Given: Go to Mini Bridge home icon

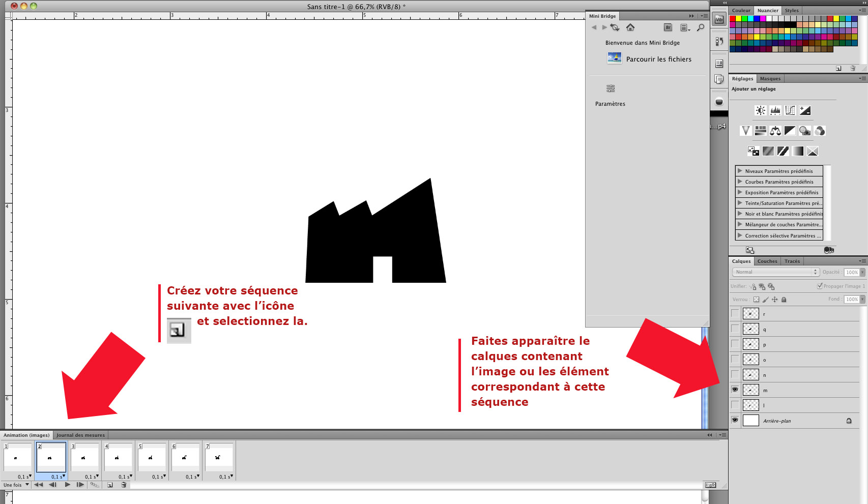Looking at the screenshot, I should pos(630,27).
